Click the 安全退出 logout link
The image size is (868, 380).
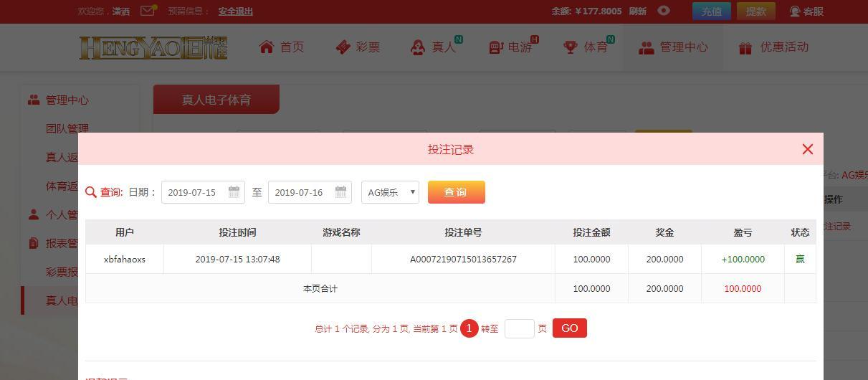pyautogui.click(x=236, y=11)
